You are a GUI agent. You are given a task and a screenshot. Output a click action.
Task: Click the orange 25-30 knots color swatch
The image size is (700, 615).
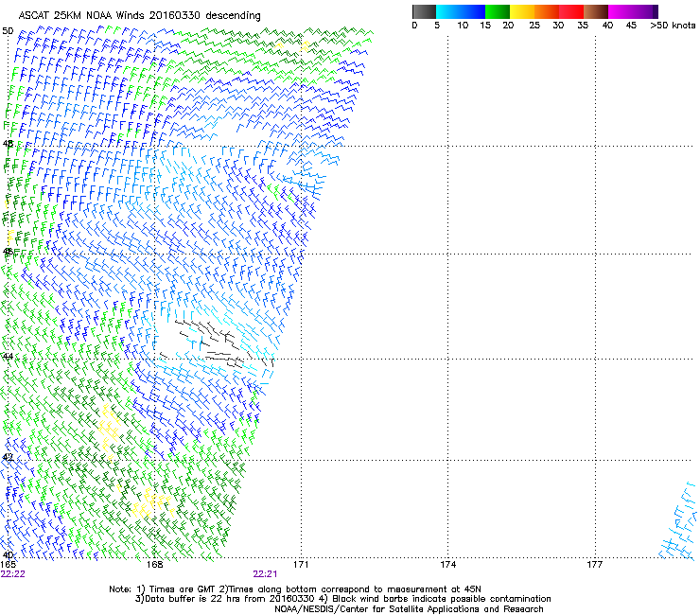[x=547, y=11]
